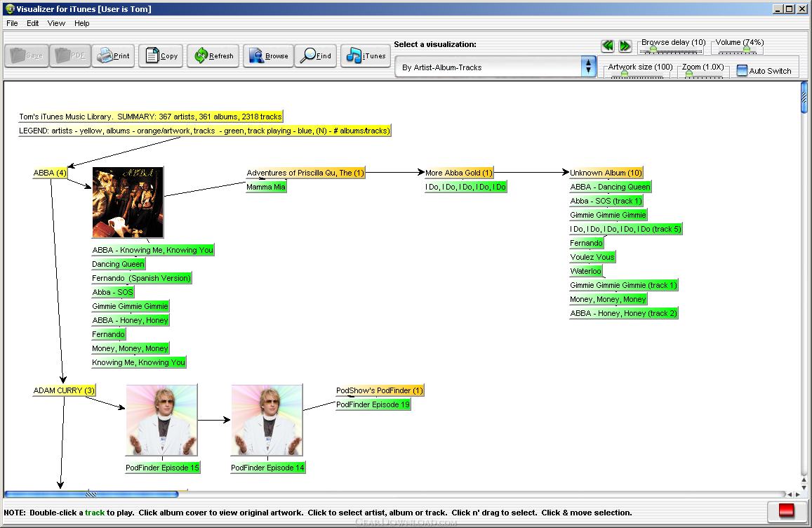This screenshot has width=812, height=528.
Task: Open the visualization type dropdown
Action: tap(495, 67)
